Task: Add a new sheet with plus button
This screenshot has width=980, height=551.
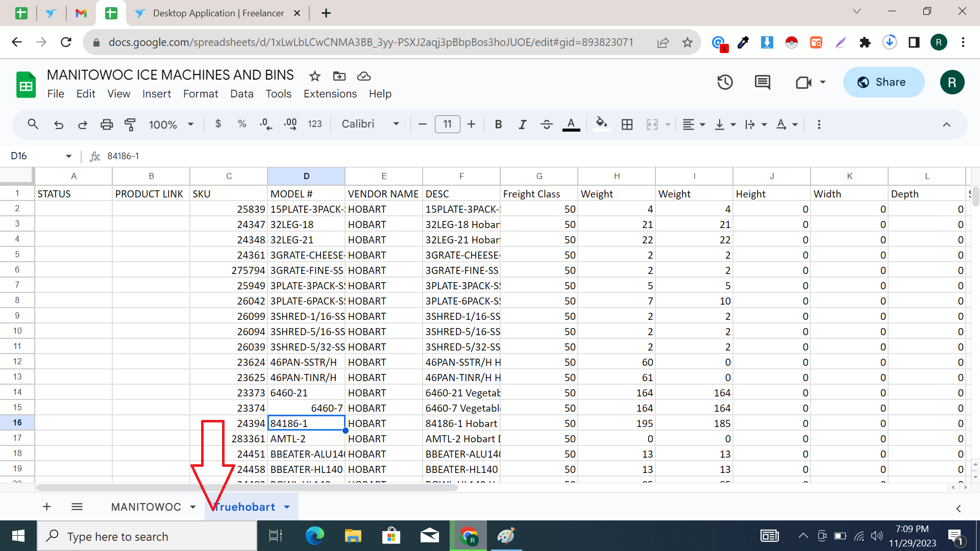Action: 46,507
